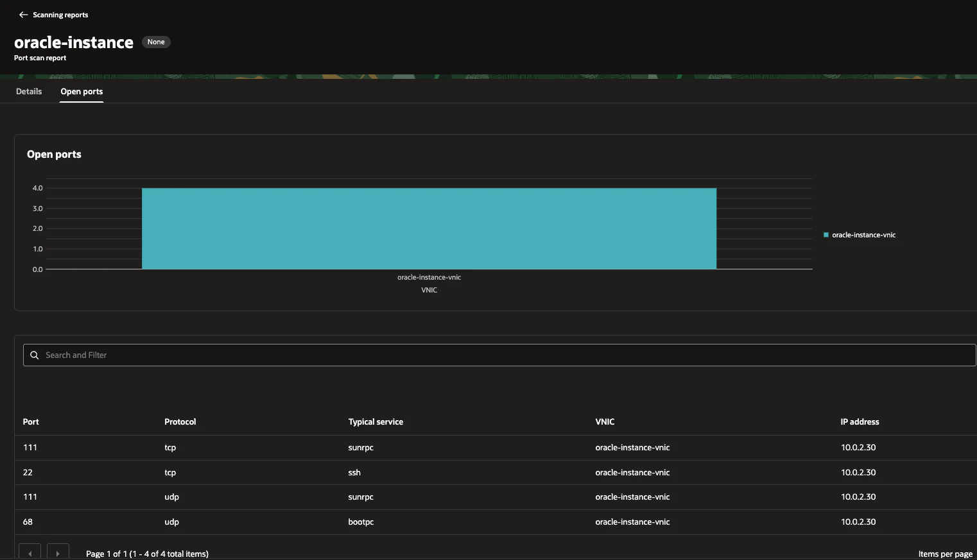Click oracle-instance-vnic in the bootpc row

[x=632, y=522]
